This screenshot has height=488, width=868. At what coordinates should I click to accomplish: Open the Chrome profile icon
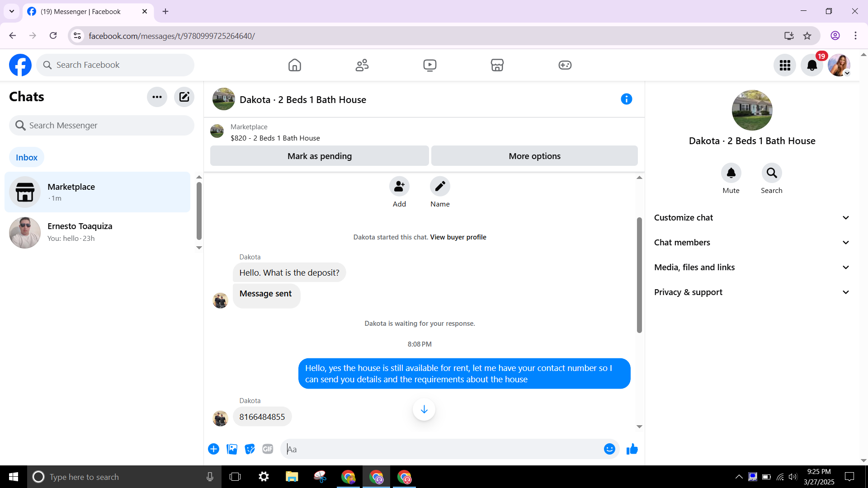pyautogui.click(x=835, y=36)
